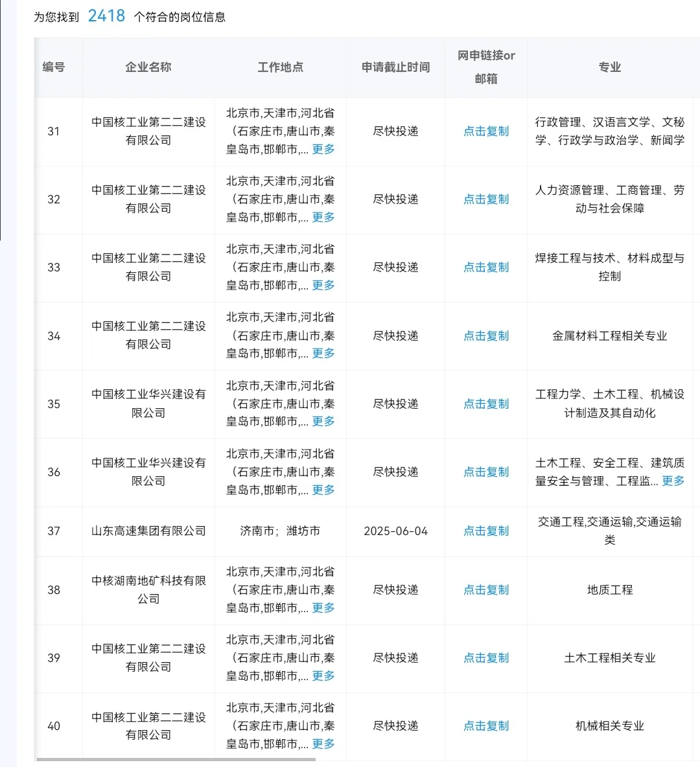The image size is (700, 767).
Task: Click the 工作地点 column header
Action: 280,67
